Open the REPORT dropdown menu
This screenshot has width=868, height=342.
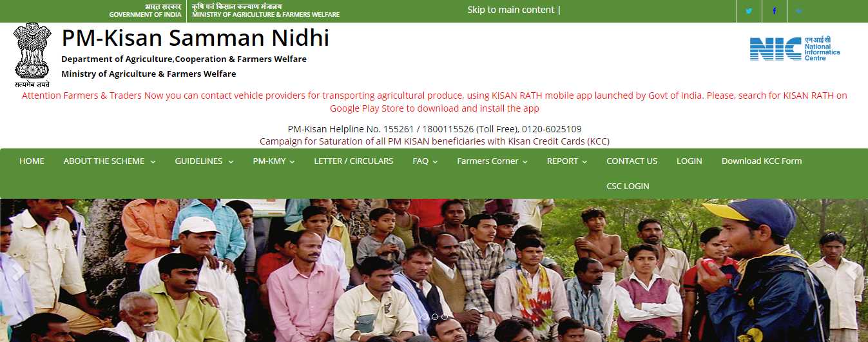pos(567,161)
